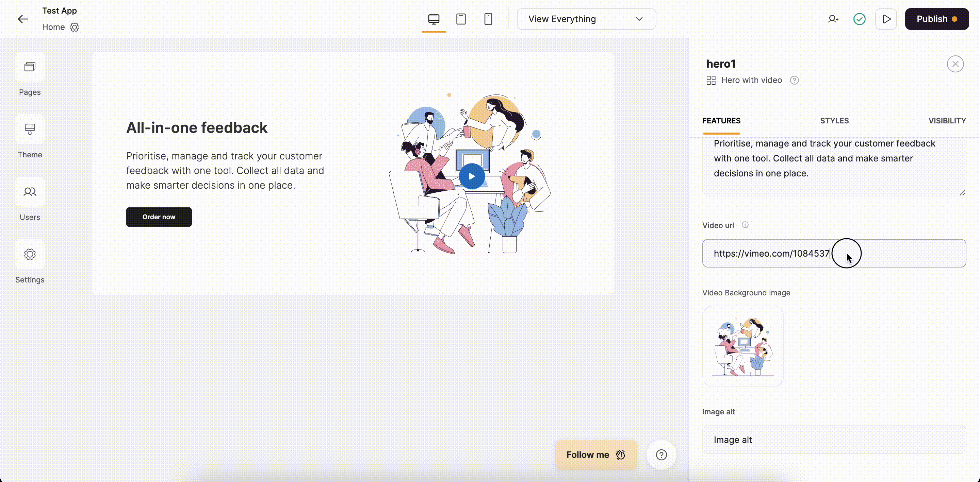The width and height of the screenshot is (980, 482).
Task: Click the Publish button
Action: 937,19
